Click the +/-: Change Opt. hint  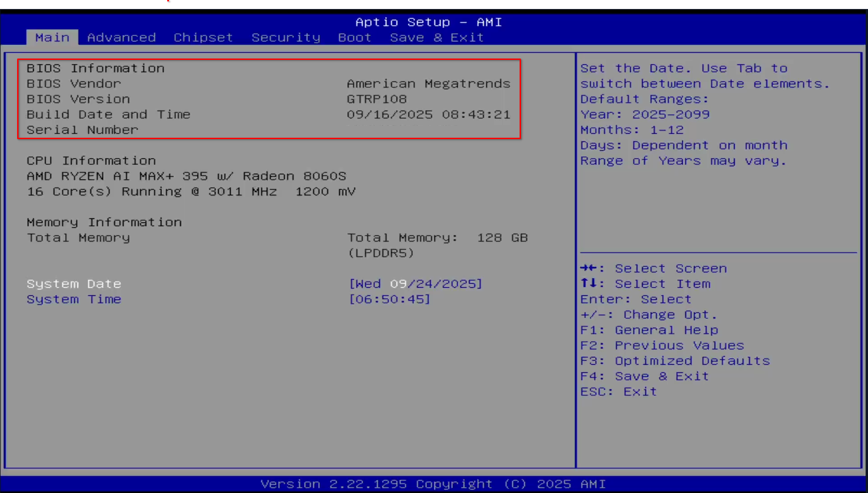tap(649, 315)
